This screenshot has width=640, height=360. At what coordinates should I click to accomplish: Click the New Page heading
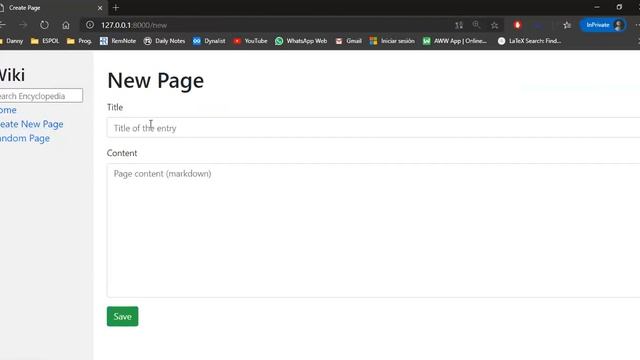coord(156,80)
